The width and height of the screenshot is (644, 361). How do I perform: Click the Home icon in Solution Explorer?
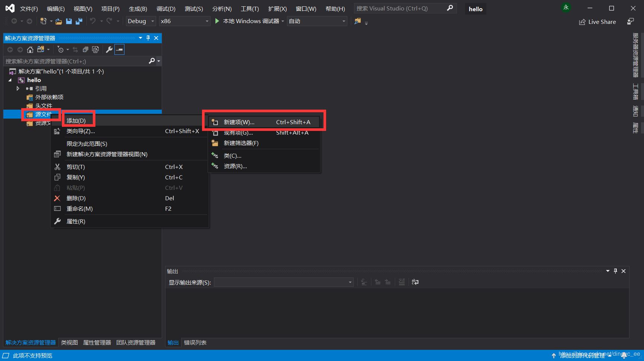(x=30, y=50)
